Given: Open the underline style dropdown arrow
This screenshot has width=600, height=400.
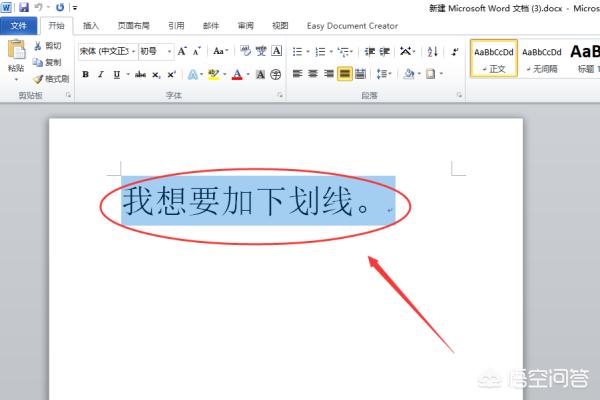Looking at the screenshot, I should (x=128, y=74).
